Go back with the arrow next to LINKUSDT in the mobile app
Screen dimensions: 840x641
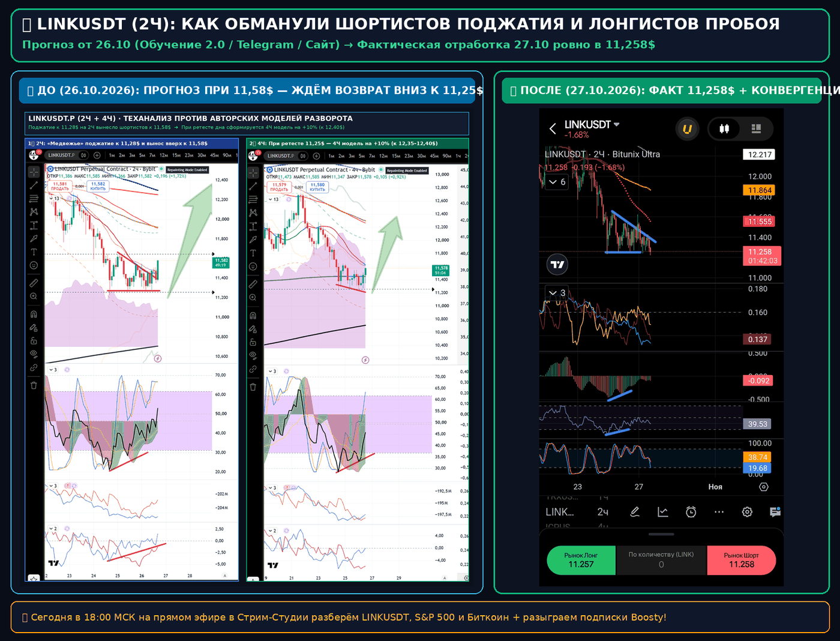pyautogui.click(x=553, y=128)
